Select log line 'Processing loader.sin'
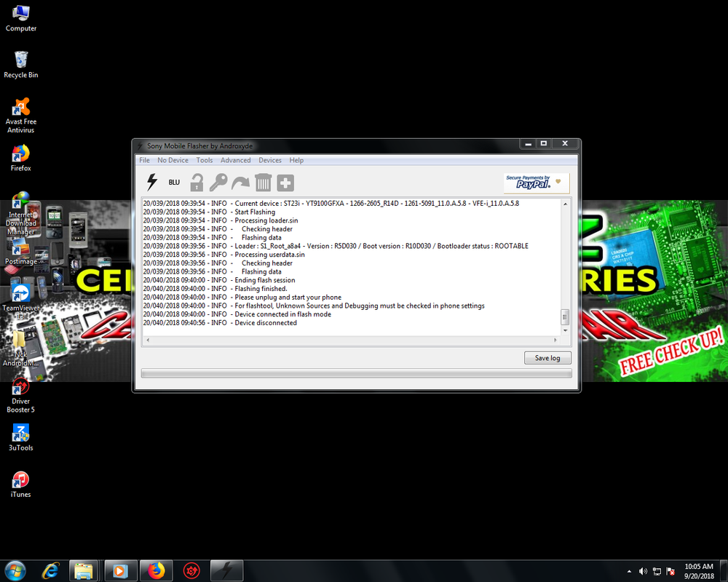This screenshot has height=582, width=728. click(221, 220)
